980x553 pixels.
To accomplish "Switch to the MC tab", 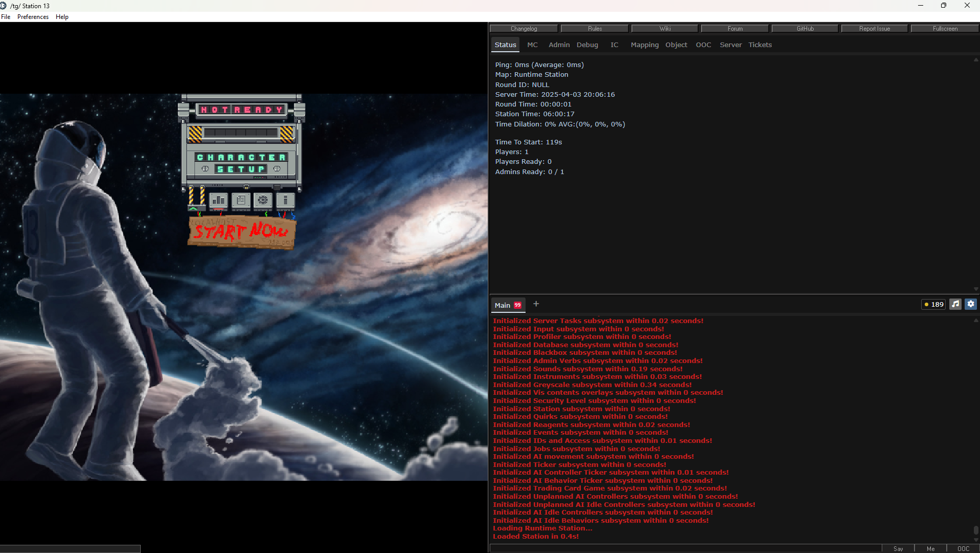I will click(x=532, y=45).
